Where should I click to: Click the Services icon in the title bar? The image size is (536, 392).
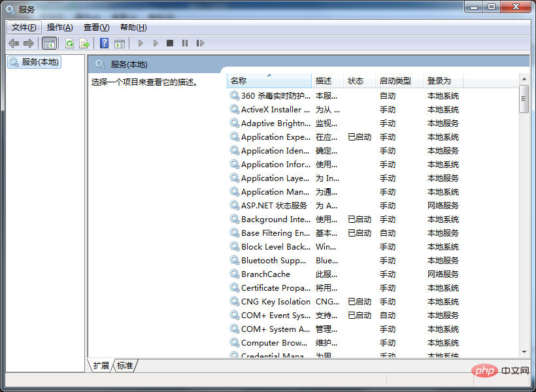pyautogui.click(x=10, y=10)
